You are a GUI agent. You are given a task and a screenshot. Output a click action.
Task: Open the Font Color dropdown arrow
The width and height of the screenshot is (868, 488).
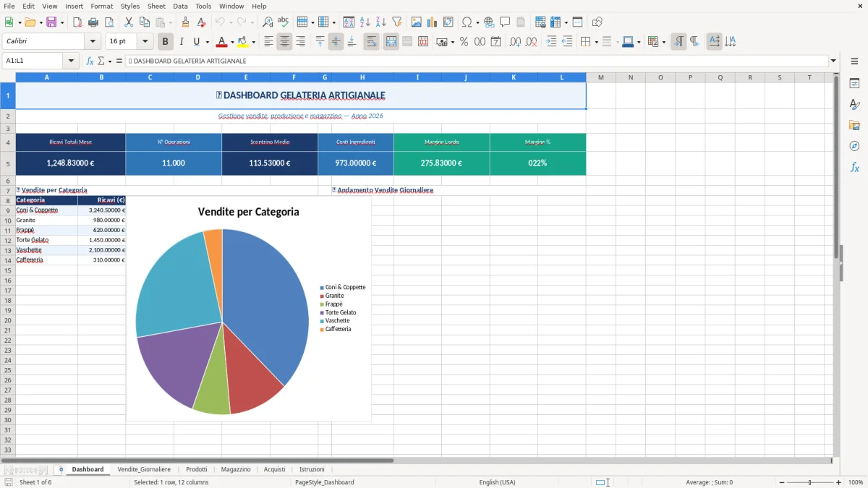click(x=232, y=42)
